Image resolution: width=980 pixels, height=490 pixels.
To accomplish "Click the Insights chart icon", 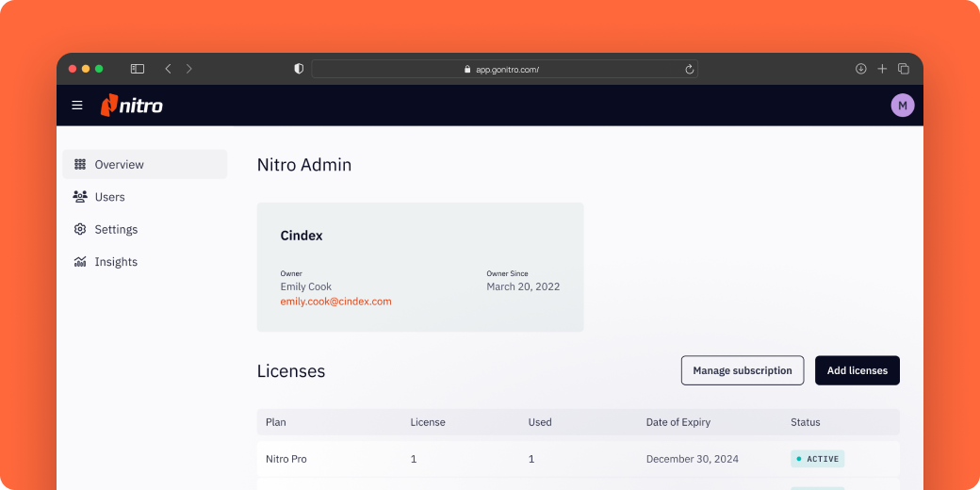I will (x=80, y=262).
